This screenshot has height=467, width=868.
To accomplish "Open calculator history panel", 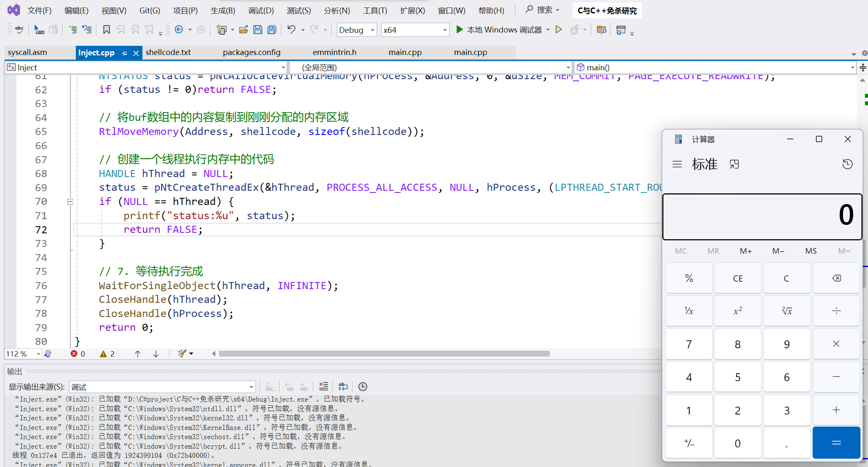I will pyautogui.click(x=847, y=164).
